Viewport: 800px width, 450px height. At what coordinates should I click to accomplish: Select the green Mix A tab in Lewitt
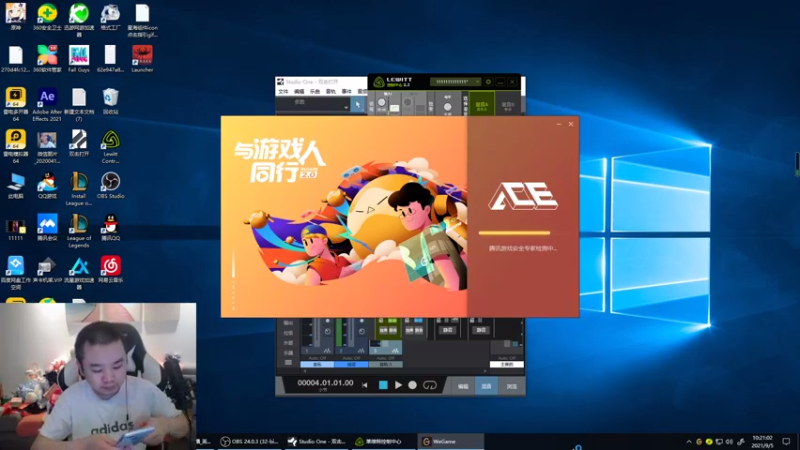482,105
